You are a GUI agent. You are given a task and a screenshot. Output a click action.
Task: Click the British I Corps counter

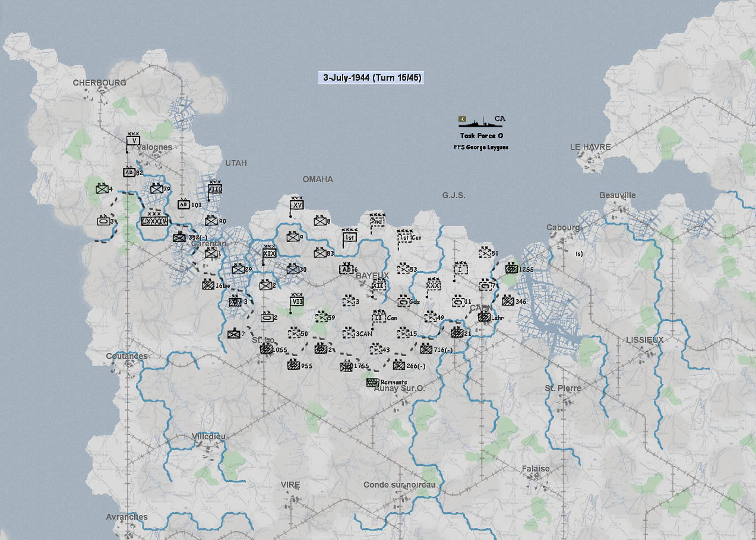click(461, 270)
